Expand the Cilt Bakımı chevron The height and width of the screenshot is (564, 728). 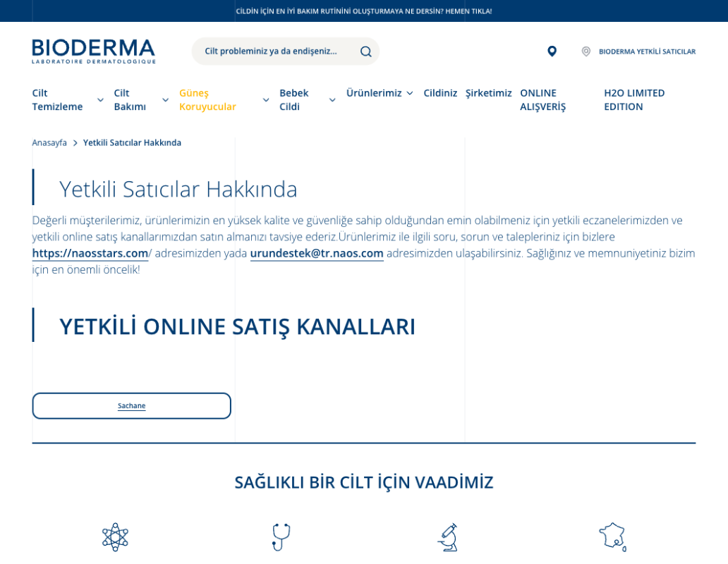tap(165, 99)
